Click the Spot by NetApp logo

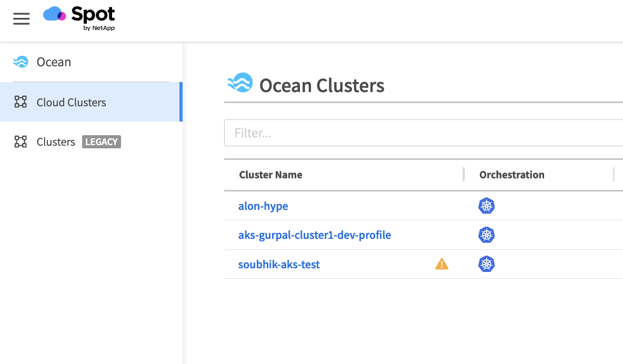tap(79, 19)
